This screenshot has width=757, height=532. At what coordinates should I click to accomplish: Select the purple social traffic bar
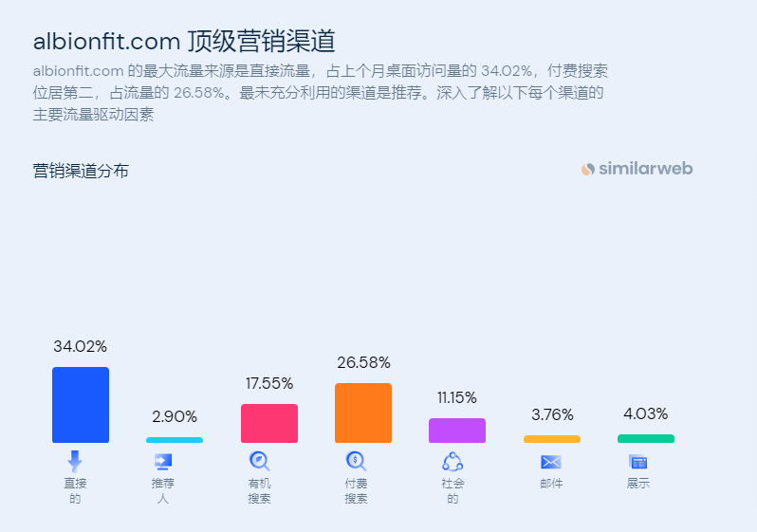pos(457,431)
